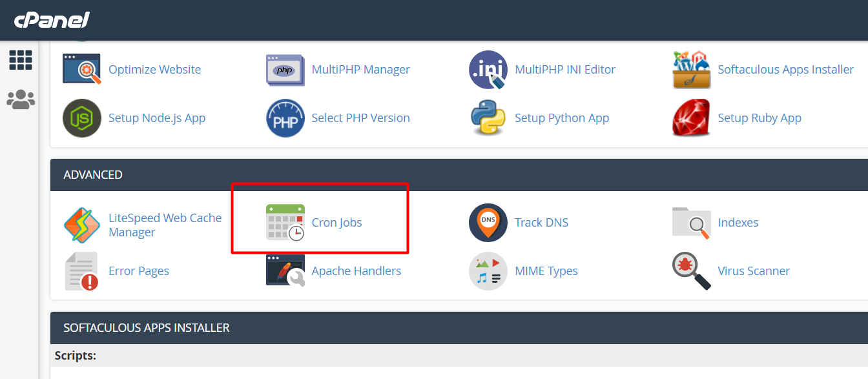The image size is (868, 379).
Task: Open the Track DNS pin icon
Action: pos(488,223)
